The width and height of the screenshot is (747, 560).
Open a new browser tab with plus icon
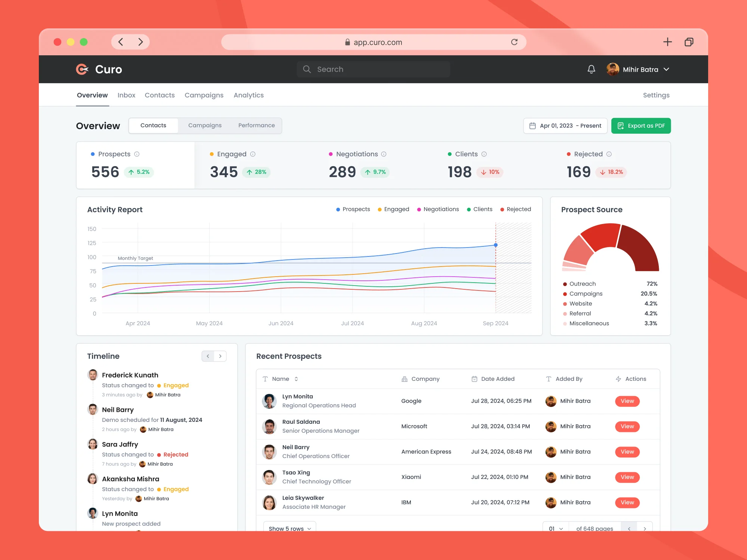tap(667, 42)
